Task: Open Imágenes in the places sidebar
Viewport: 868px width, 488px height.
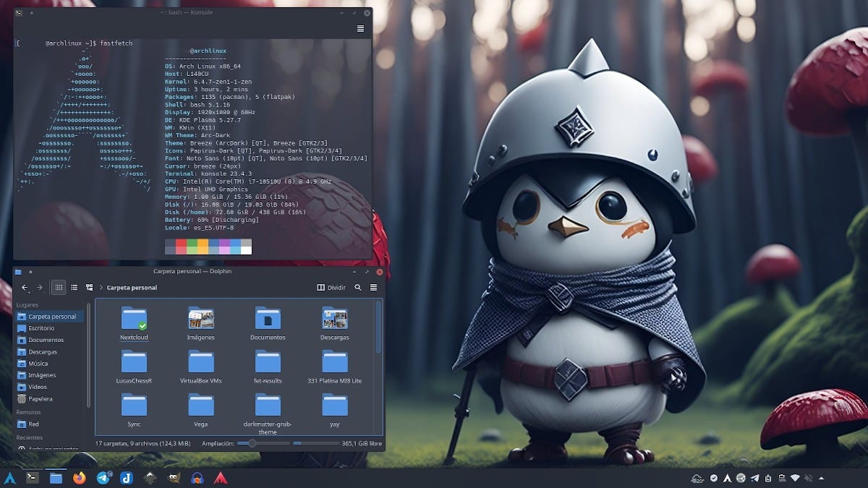Action: pos(50,375)
